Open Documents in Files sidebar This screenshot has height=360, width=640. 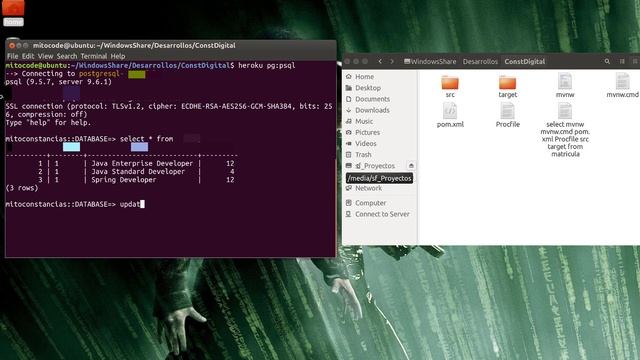[x=372, y=99]
